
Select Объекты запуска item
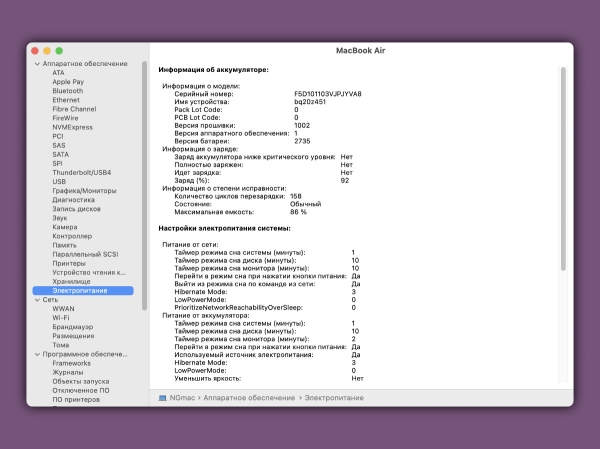pos(81,382)
